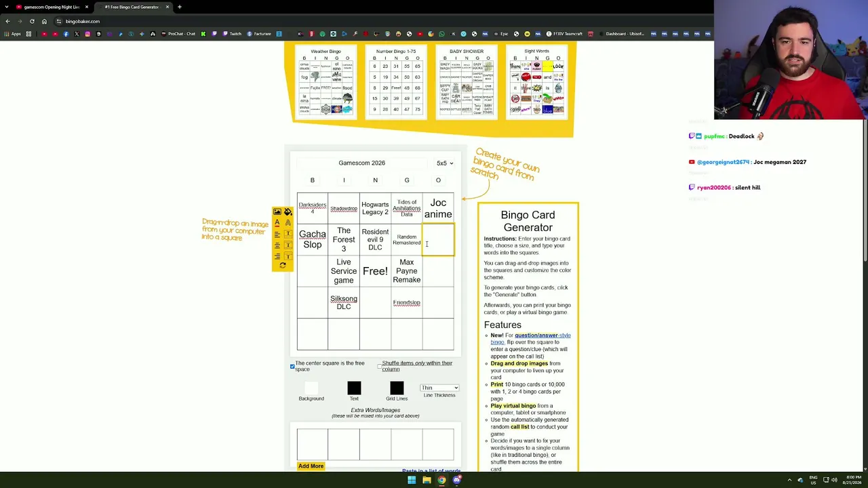Image resolution: width=868 pixels, height=488 pixels.
Task: Open a new browser tab
Action: pyautogui.click(x=179, y=7)
